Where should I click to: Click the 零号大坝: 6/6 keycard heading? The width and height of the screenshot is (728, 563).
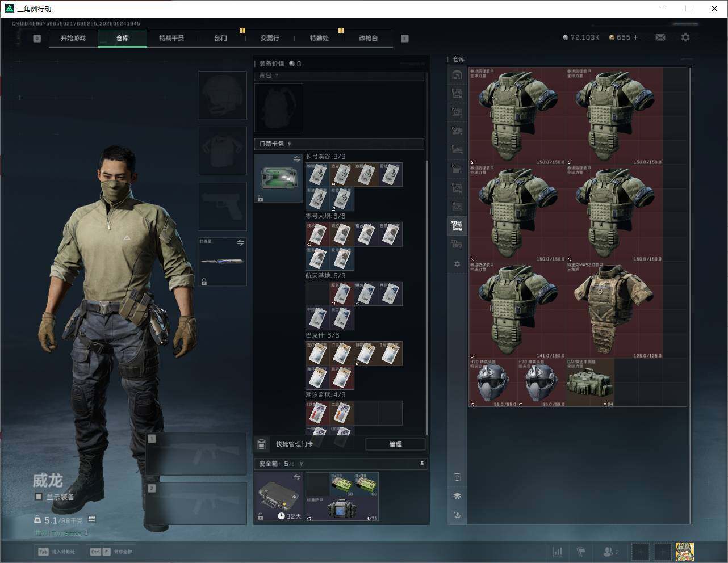coord(325,216)
